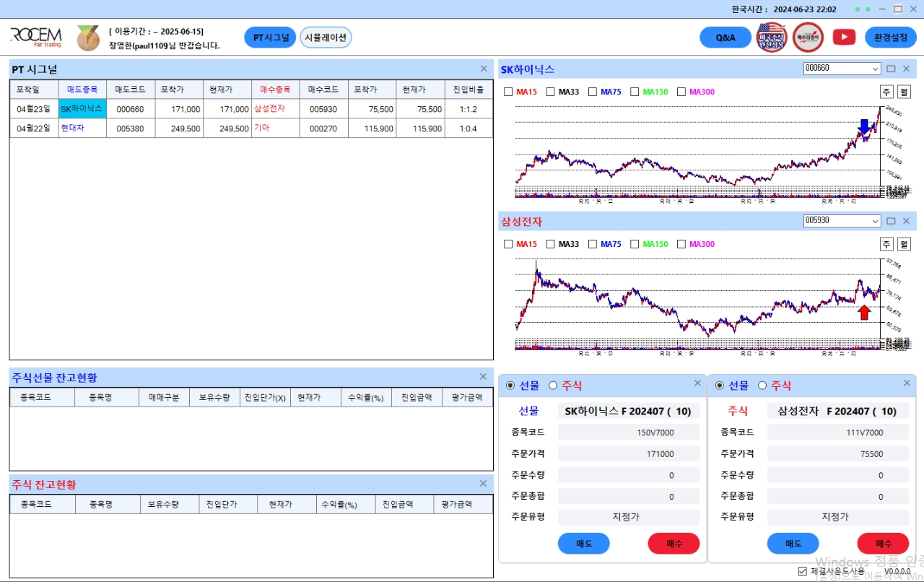The height and width of the screenshot is (582, 924).
Task: Click 매도 in SK하이닉스 order panel
Action: (x=584, y=544)
